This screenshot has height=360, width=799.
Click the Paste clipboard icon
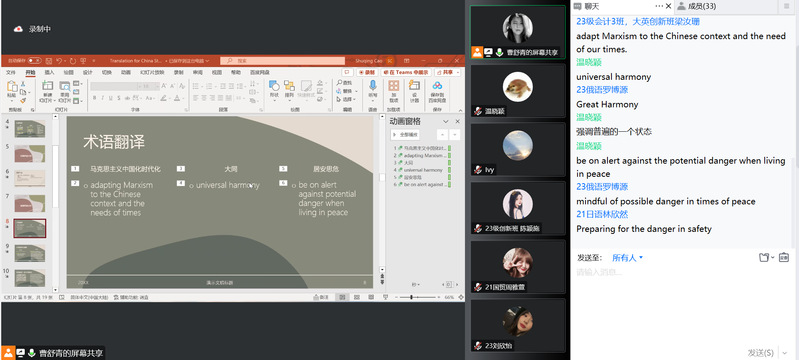click(x=11, y=86)
